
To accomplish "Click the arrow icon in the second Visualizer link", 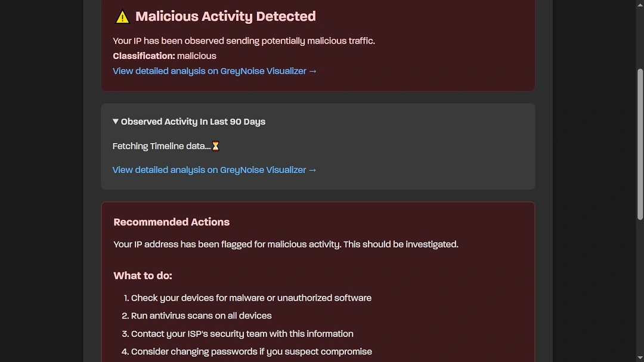I will click(x=312, y=169).
